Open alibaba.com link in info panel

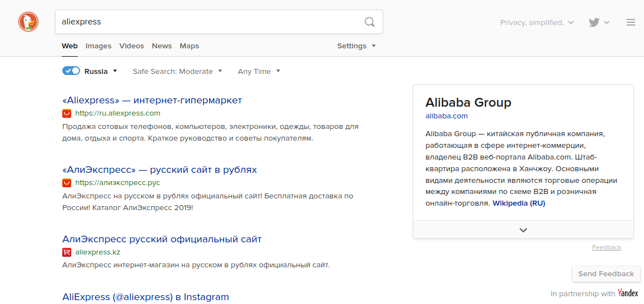[x=447, y=116]
